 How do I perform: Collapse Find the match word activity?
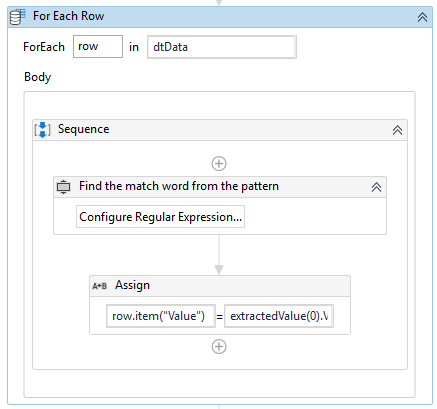(376, 187)
